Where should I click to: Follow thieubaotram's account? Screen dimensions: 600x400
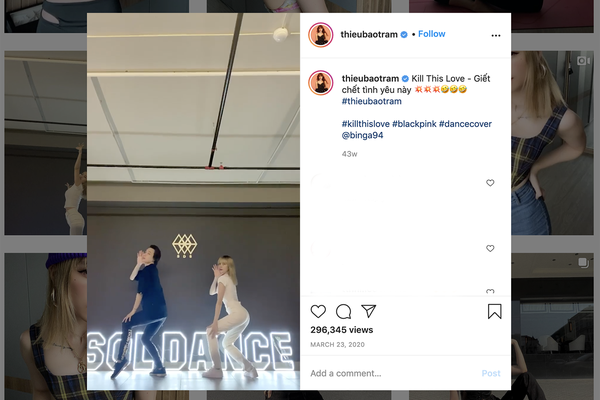pos(432,34)
